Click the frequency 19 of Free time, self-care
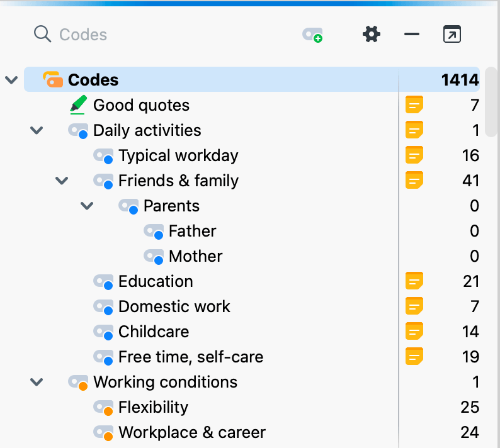Viewport: 500px width, 448px height. click(x=470, y=357)
